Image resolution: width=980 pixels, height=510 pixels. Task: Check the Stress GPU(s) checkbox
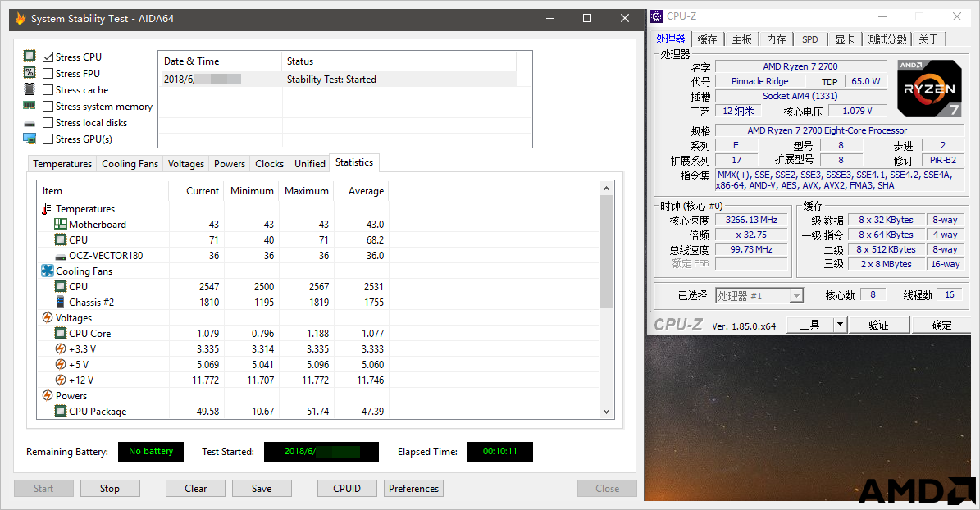click(x=48, y=139)
